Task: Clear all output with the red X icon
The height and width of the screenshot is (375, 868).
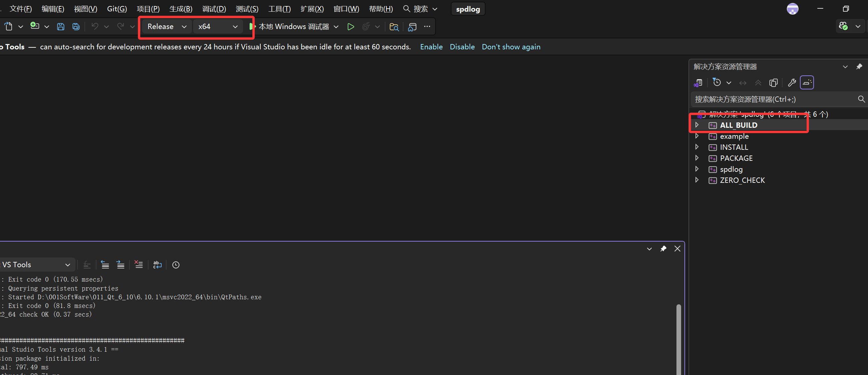Action: [x=138, y=265]
